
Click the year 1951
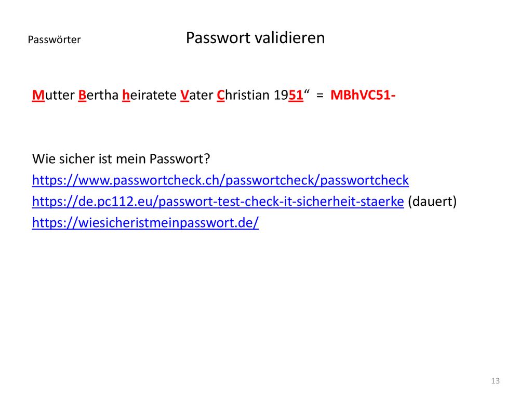288,95
